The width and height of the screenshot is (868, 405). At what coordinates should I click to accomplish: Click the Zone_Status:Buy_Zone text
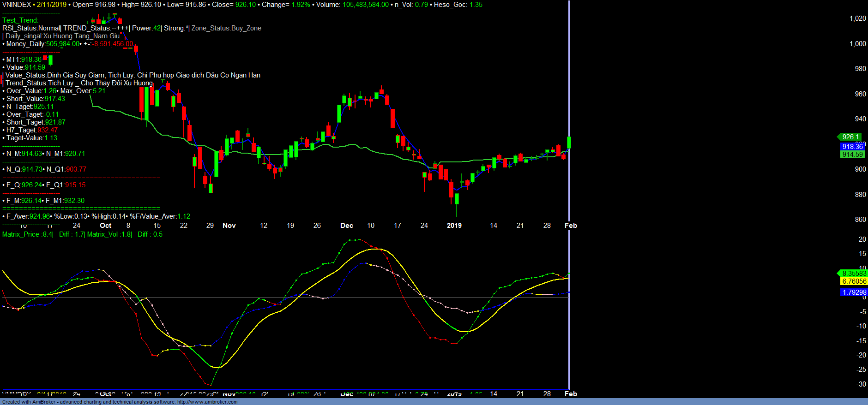pyautogui.click(x=226, y=28)
